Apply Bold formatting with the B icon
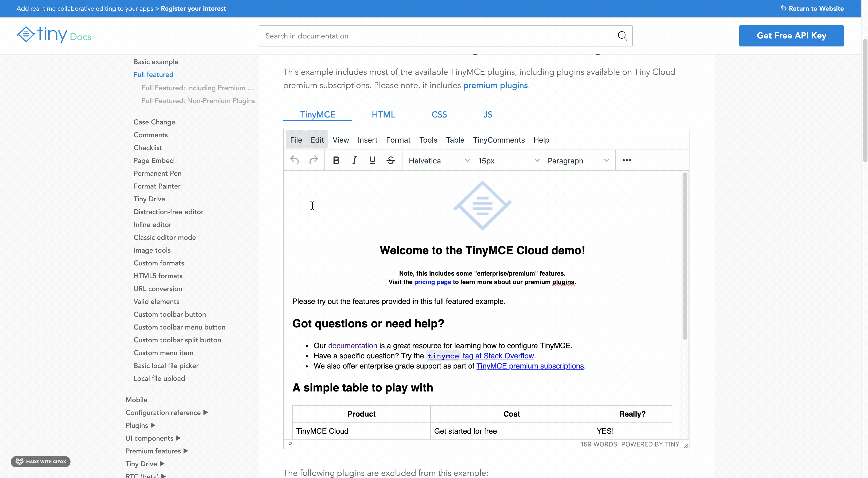868x478 pixels. tap(336, 160)
